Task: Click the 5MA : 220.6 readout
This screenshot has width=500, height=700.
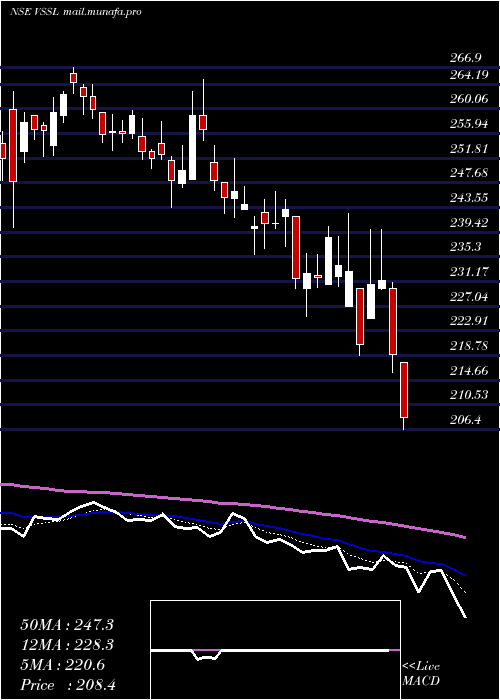Action: point(62,665)
